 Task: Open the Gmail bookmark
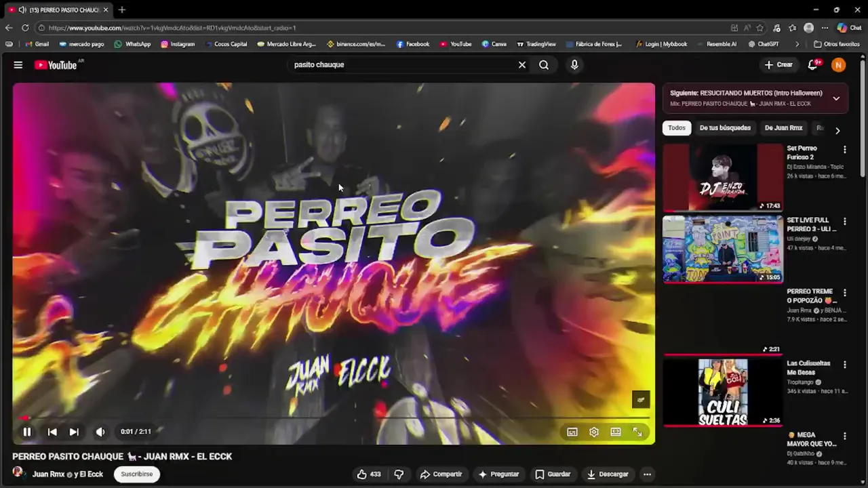tap(37, 44)
